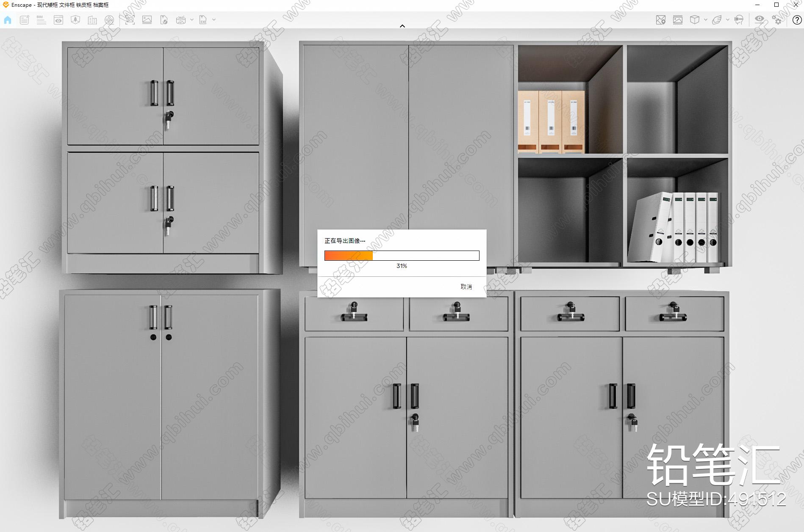Screen dimensions: 804x532
Task: Click the Projection cube view icon
Action: (x=695, y=20)
